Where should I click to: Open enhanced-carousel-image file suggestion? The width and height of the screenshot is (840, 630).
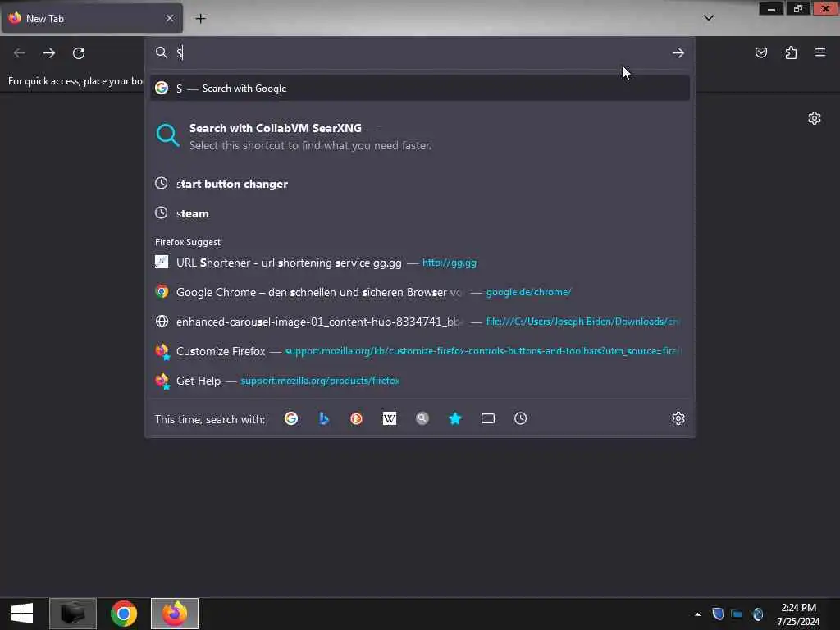click(420, 322)
